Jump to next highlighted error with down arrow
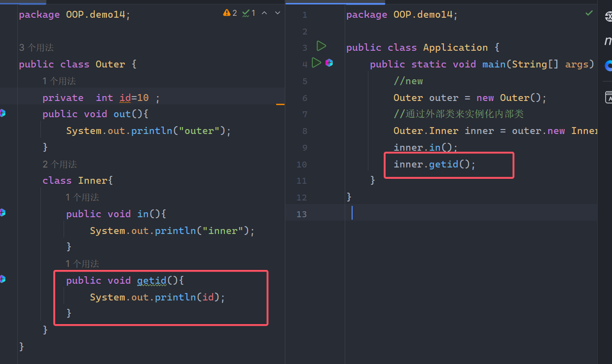This screenshot has width=612, height=364. (x=277, y=13)
